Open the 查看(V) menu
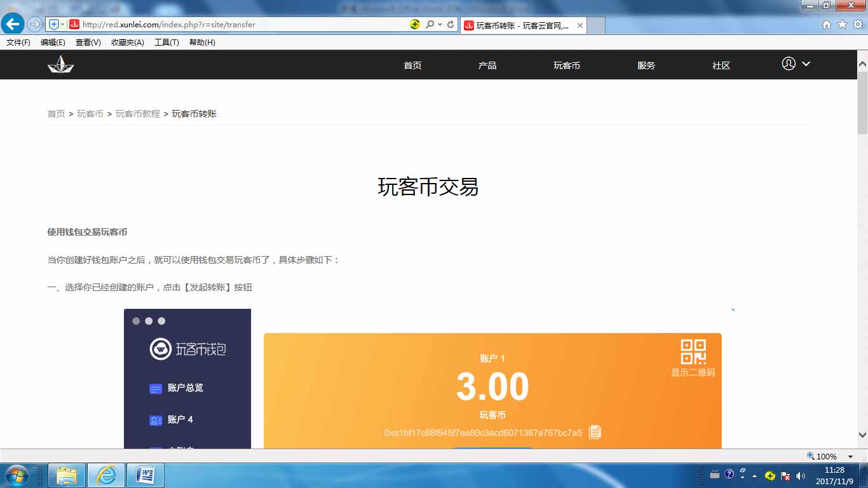The width and height of the screenshot is (868, 488). click(88, 43)
